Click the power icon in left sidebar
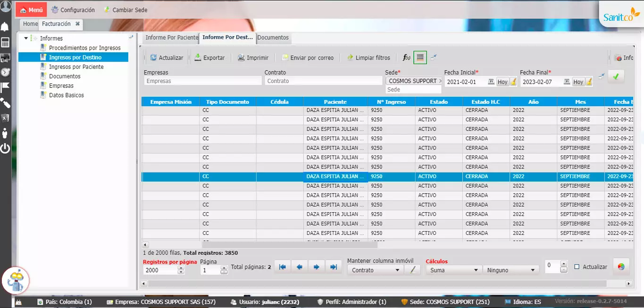The image size is (644, 308). 5,149
